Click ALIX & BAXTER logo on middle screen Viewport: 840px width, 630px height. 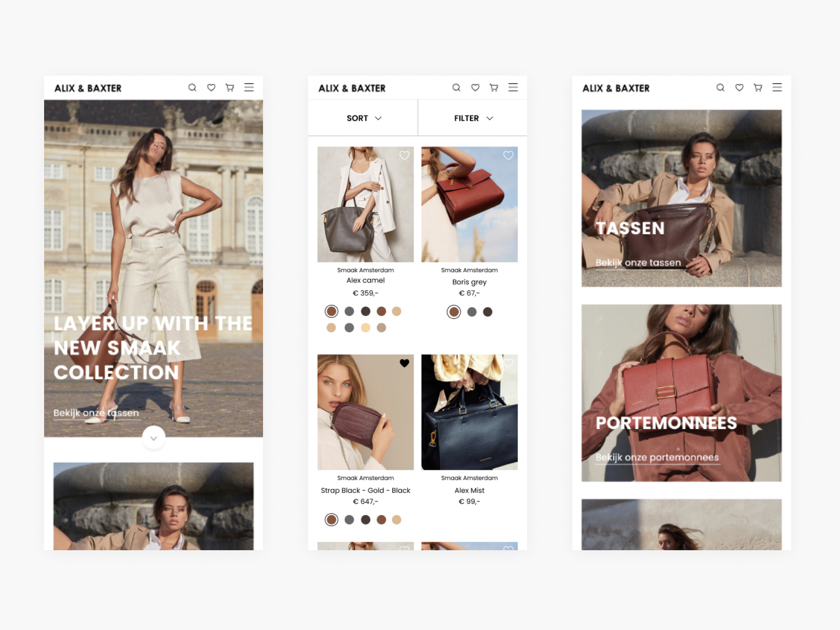tap(352, 88)
